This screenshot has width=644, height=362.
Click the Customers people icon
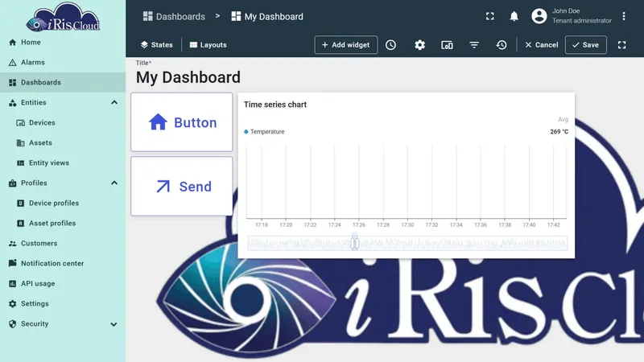pyautogui.click(x=12, y=244)
